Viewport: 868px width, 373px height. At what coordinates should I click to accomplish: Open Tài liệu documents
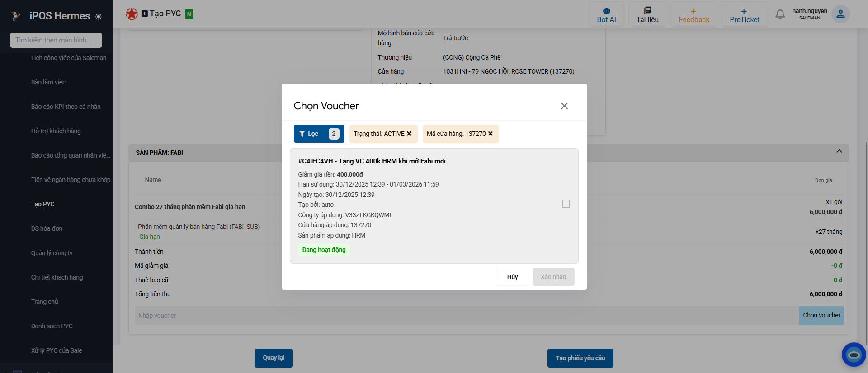coord(647,15)
